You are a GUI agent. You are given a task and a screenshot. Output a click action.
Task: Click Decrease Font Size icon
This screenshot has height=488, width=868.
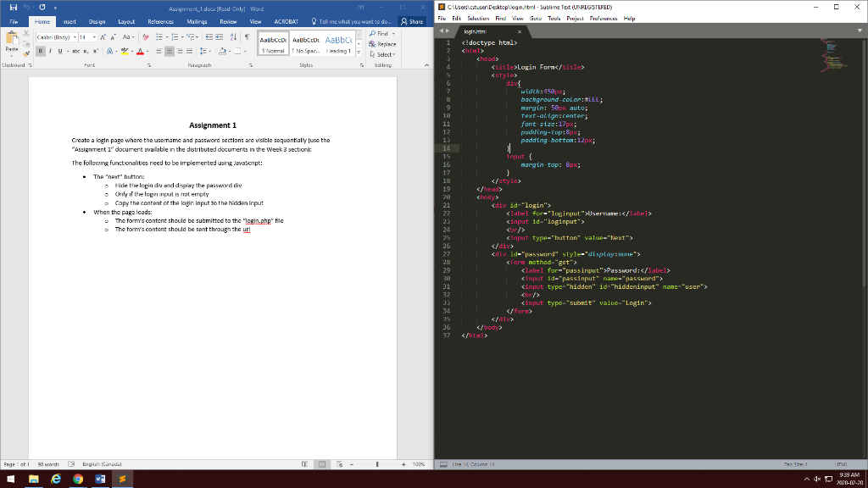tap(113, 37)
